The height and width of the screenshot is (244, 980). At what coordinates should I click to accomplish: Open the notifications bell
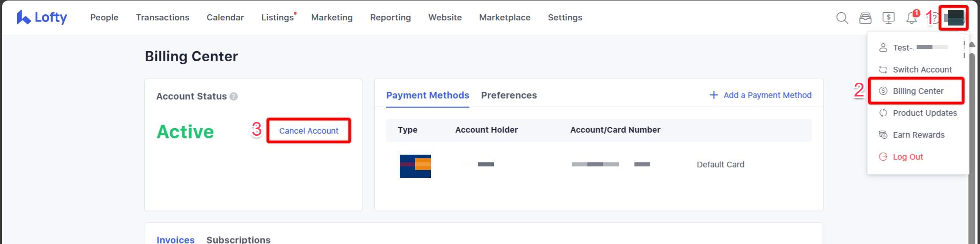[x=911, y=18]
